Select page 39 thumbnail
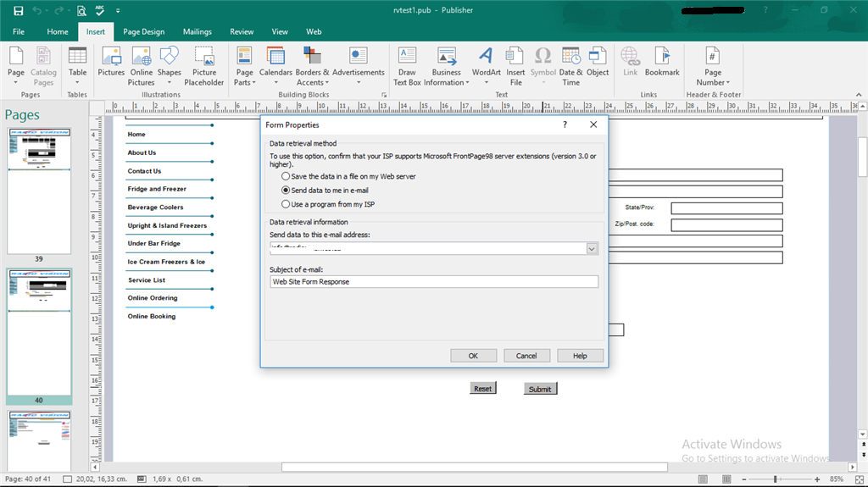868x487 pixels. tap(39, 191)
